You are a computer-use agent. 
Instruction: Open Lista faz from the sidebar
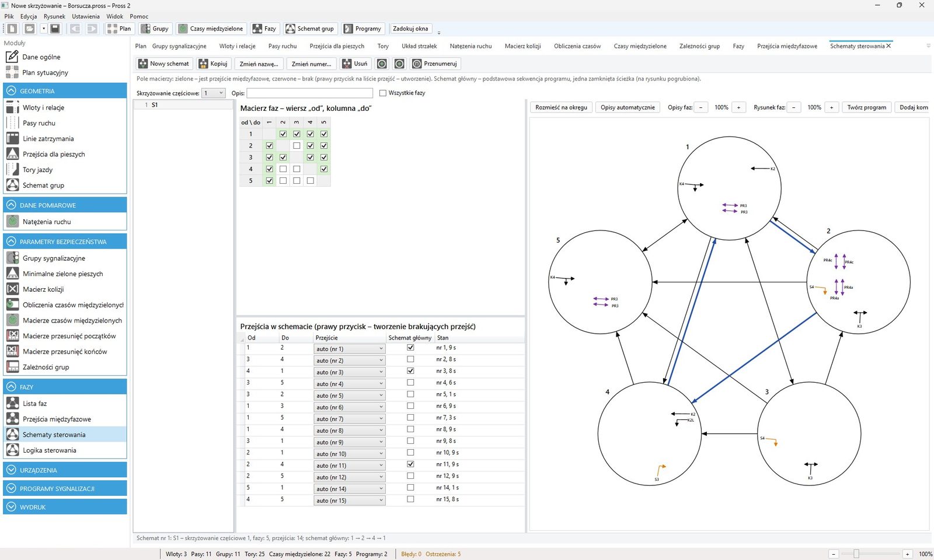pos(35,403)
